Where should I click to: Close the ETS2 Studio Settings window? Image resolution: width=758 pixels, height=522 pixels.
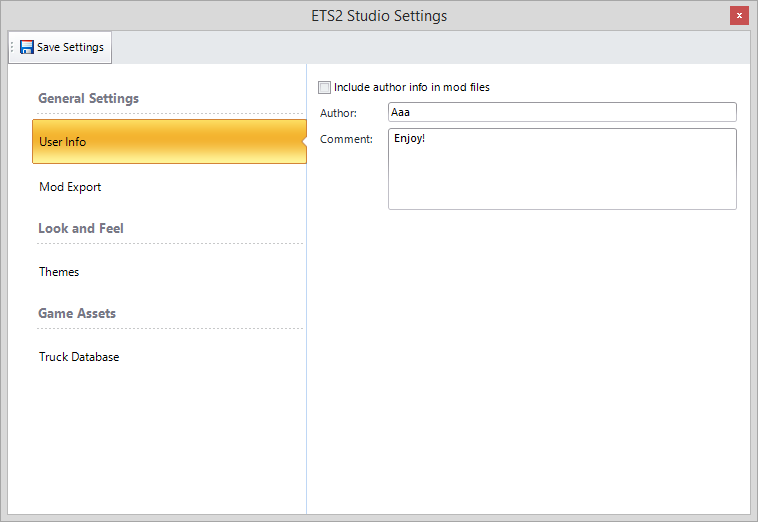tap(739, 16)
